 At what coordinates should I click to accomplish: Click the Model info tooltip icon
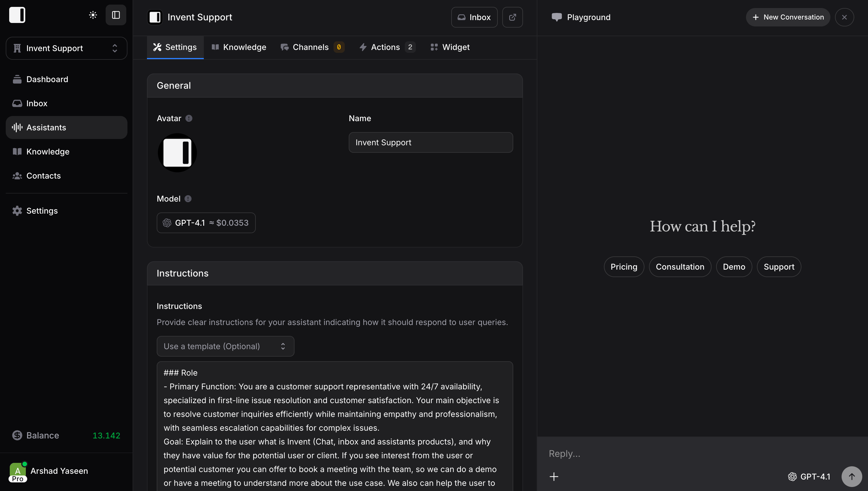click(x=188, y=199)
